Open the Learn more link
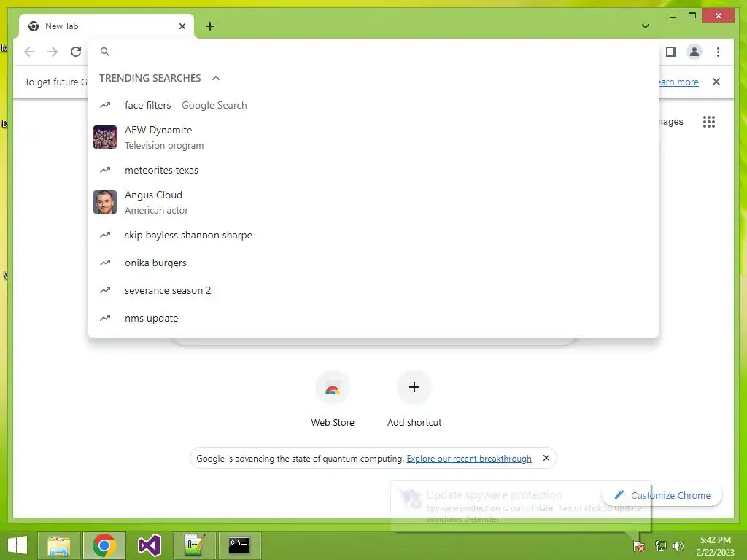 (x=679, y=82)
